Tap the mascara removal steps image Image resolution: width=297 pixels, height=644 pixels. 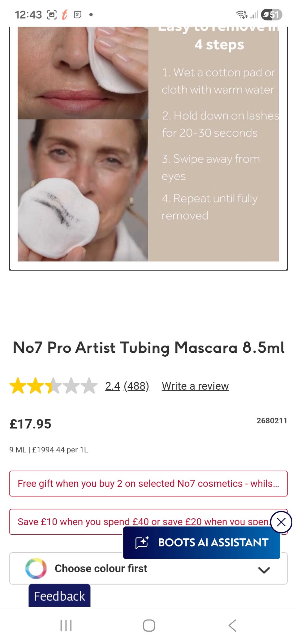pyautogui.click(x=148, y=144)
